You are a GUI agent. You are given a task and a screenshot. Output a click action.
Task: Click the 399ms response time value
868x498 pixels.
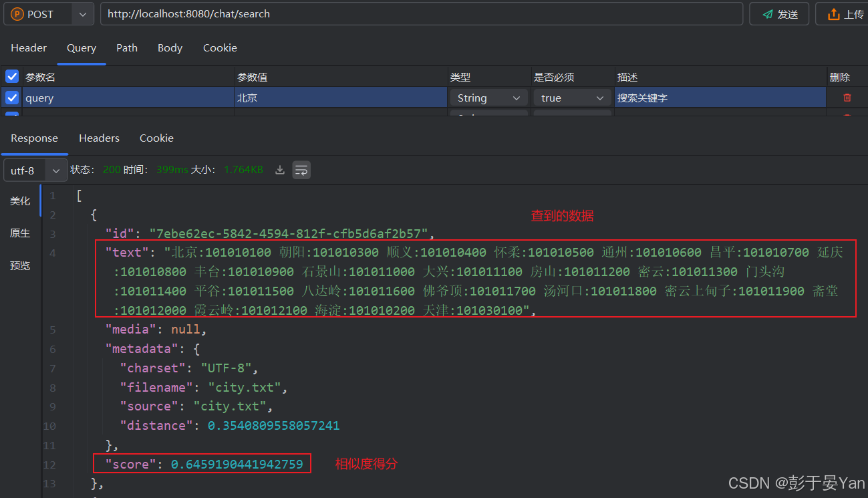point(172,170)
